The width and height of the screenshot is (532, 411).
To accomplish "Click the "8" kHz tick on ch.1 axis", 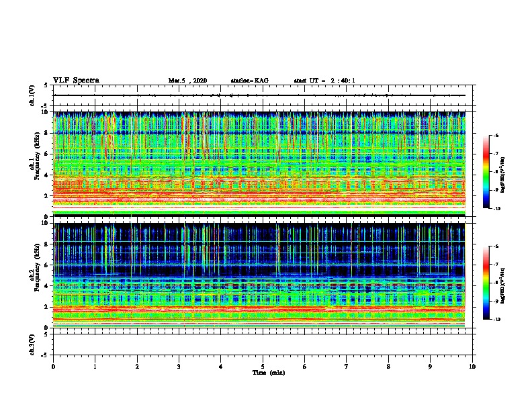I will point(46,133).
